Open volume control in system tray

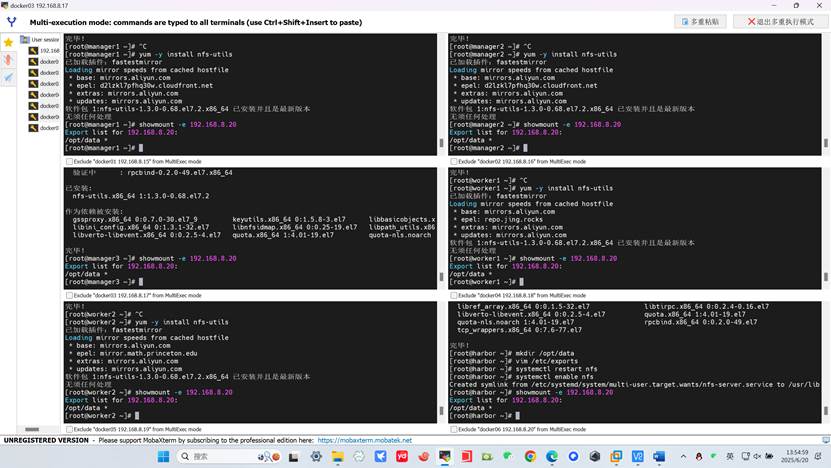pos(757,456)
